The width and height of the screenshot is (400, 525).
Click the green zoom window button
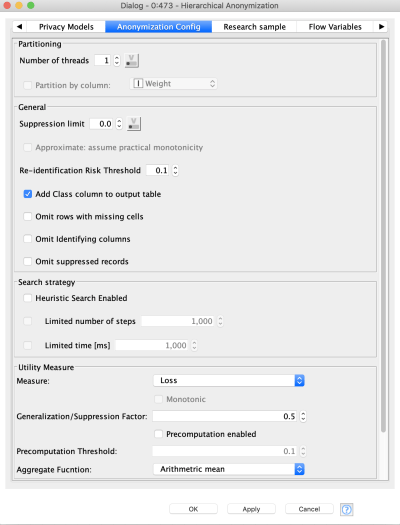(30, 5)
